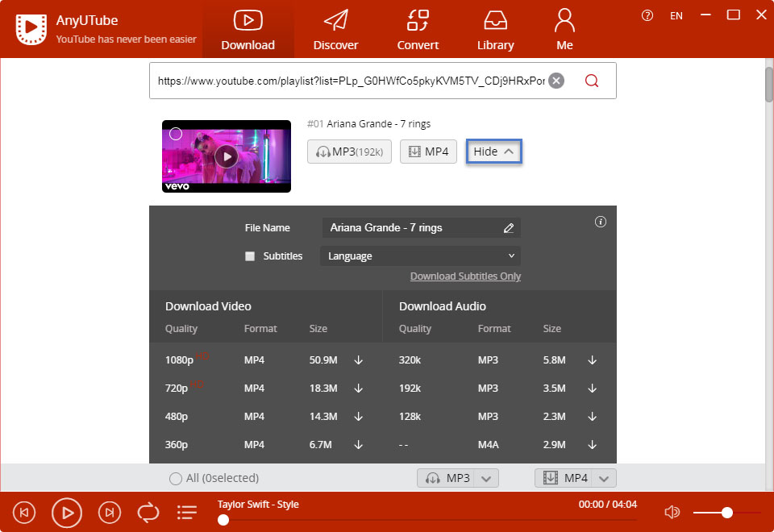The image size is (774, 532).
Task: Click the playlist URL input field
Action: point(351,81)
